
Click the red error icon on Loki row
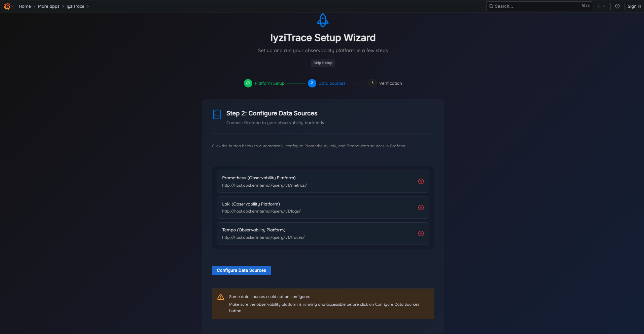click(421, 208)
